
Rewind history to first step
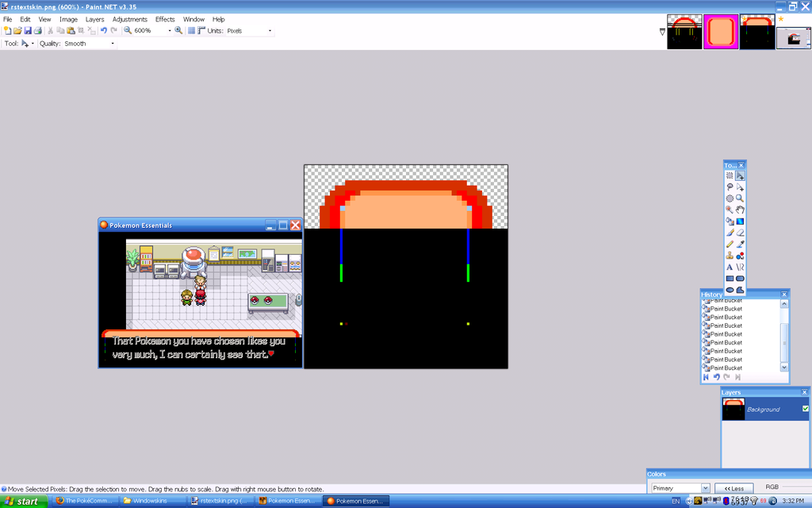click(706, 377)
